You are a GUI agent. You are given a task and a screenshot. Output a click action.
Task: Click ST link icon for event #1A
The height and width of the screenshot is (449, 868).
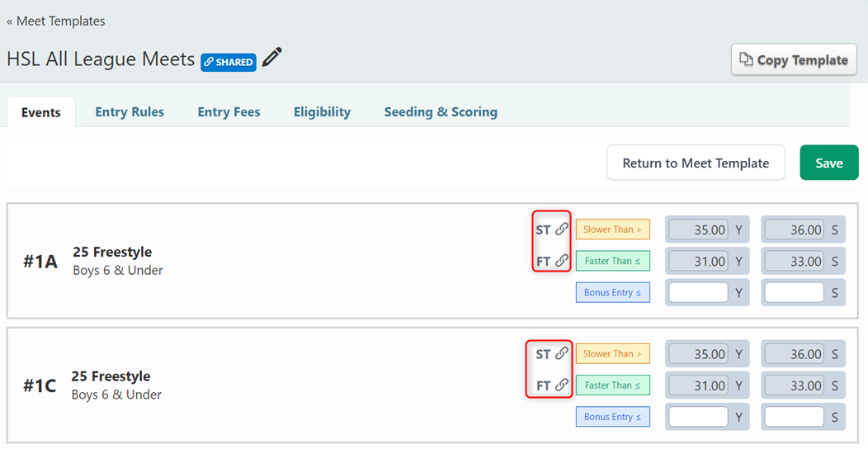561,229
